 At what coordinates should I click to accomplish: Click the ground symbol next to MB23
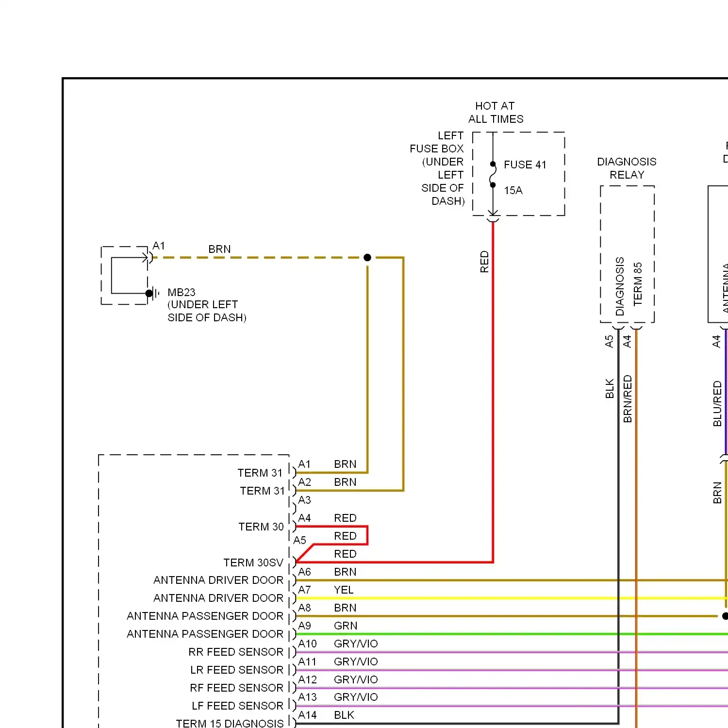153,293
